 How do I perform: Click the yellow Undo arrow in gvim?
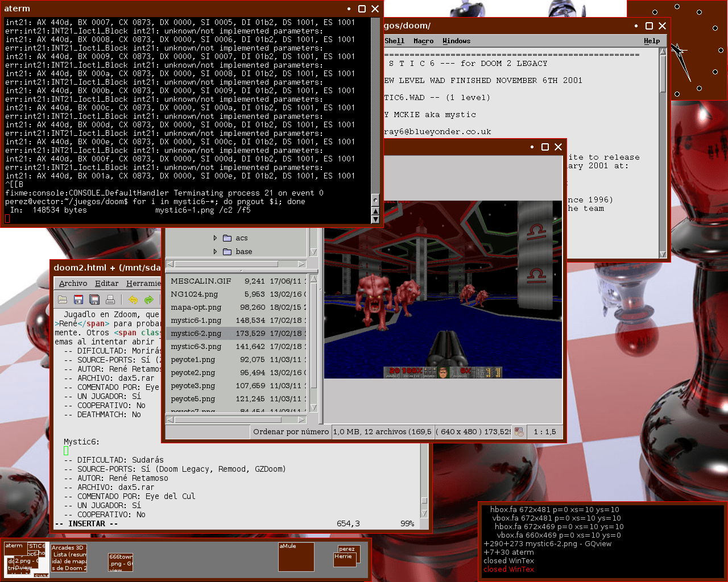tap(133, 300)
